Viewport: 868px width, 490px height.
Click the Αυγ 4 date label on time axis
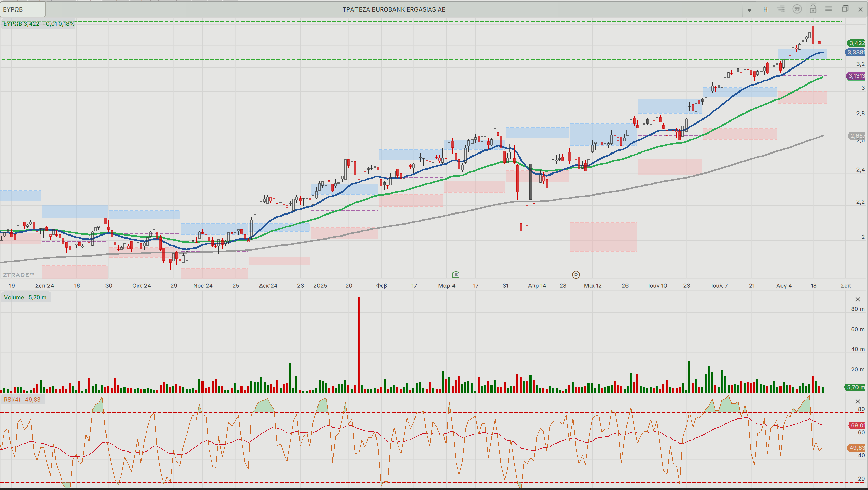click(x=784, y=286)
